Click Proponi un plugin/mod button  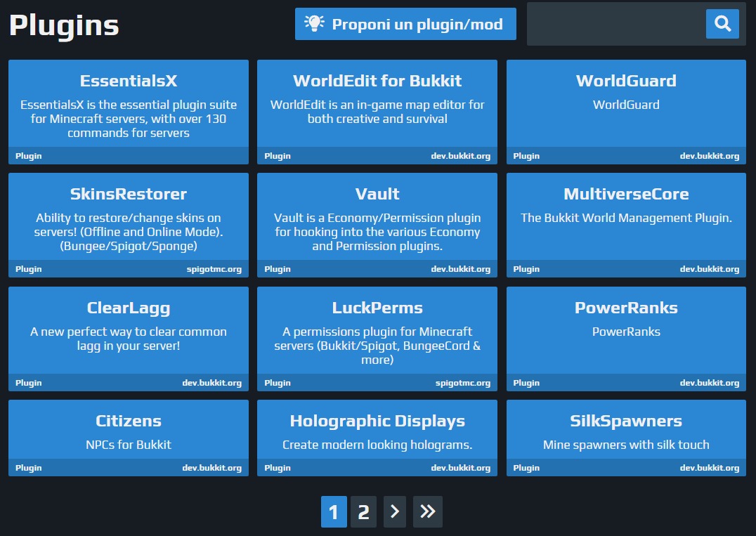point(405,24)
